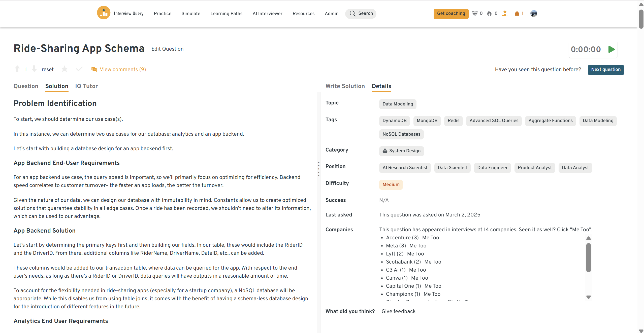Click the flame streak icon
Screen dimensions: 644x333
[489, 14]
